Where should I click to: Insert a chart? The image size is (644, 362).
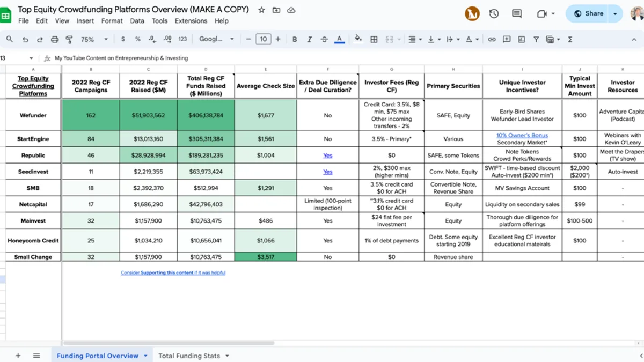pos(521,39)
